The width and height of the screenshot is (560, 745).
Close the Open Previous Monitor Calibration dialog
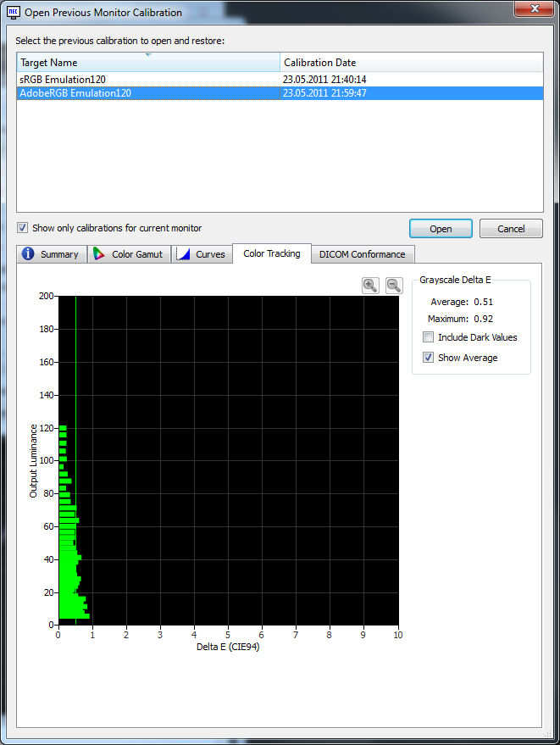[530, 10]
